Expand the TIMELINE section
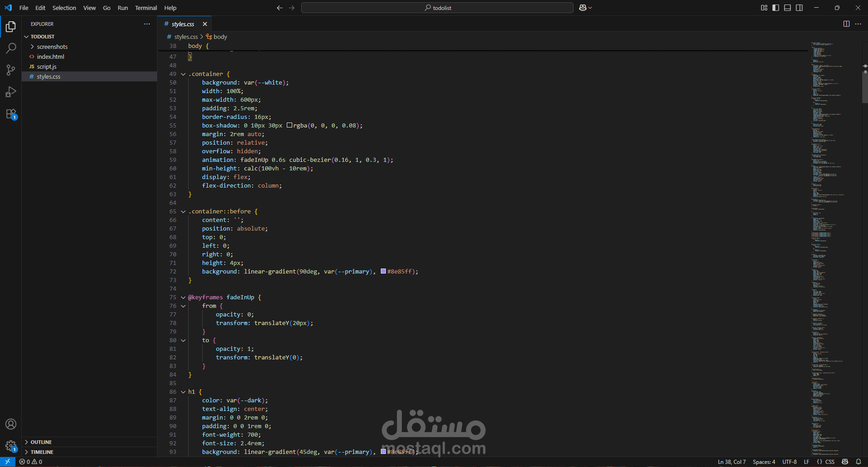Image resolution: width=868 pixels, height=467 pixels. 89,452
